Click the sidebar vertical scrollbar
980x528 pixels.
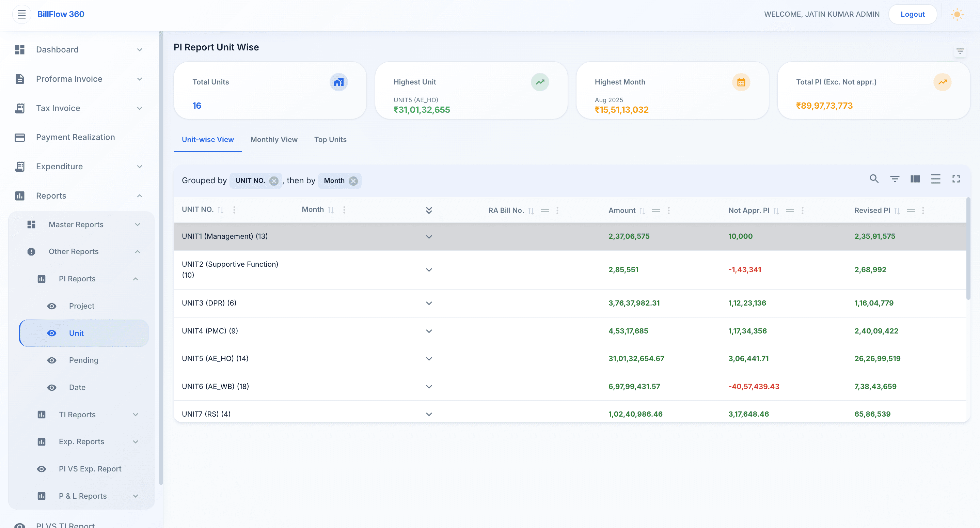pyautogui.click(x=161, y=258)
